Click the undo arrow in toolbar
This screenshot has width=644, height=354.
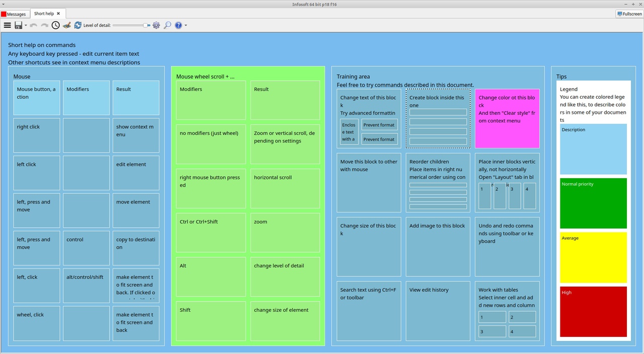[34, 25]
